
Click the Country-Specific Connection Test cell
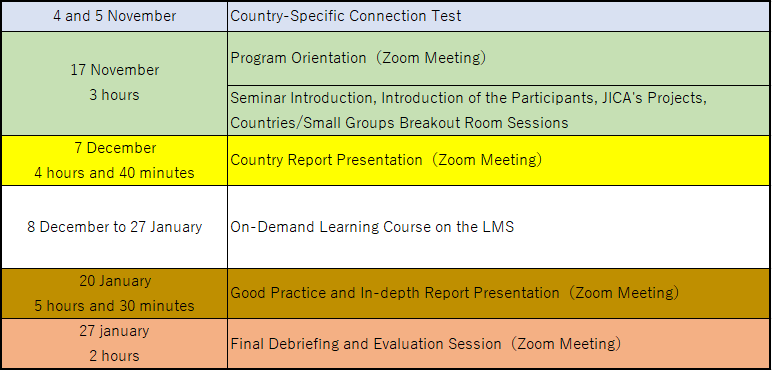point(499,16)
